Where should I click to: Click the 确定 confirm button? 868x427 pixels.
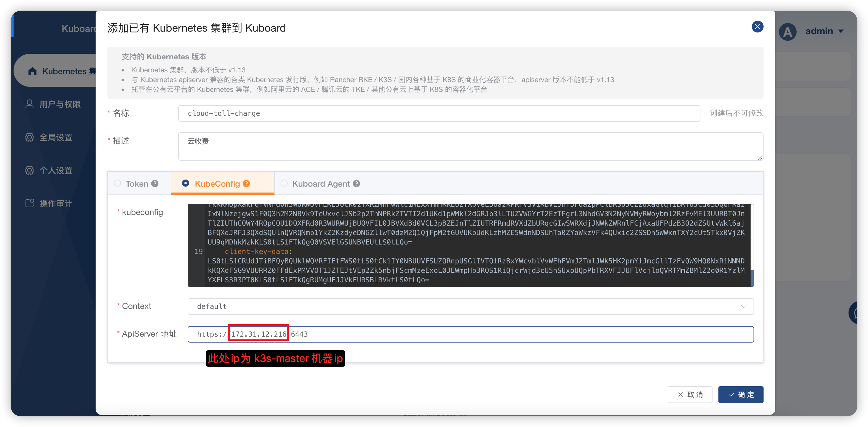(741, 394)
